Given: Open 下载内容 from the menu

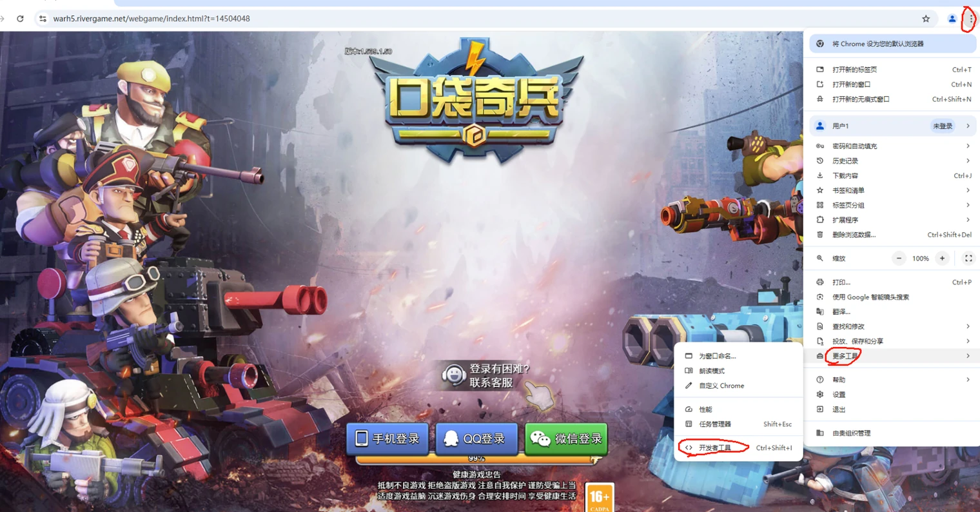Looking at the screenshot, I should click(x=893, y=175).
